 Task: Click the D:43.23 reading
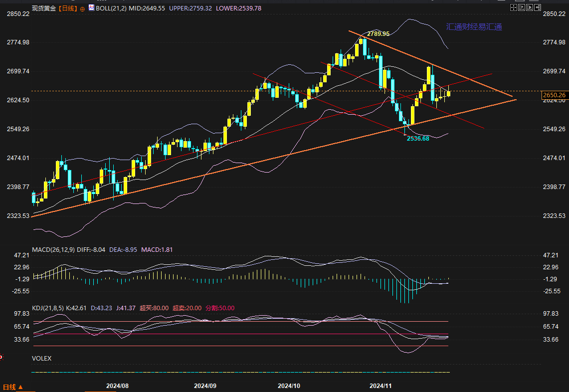[x=101, y=308]
